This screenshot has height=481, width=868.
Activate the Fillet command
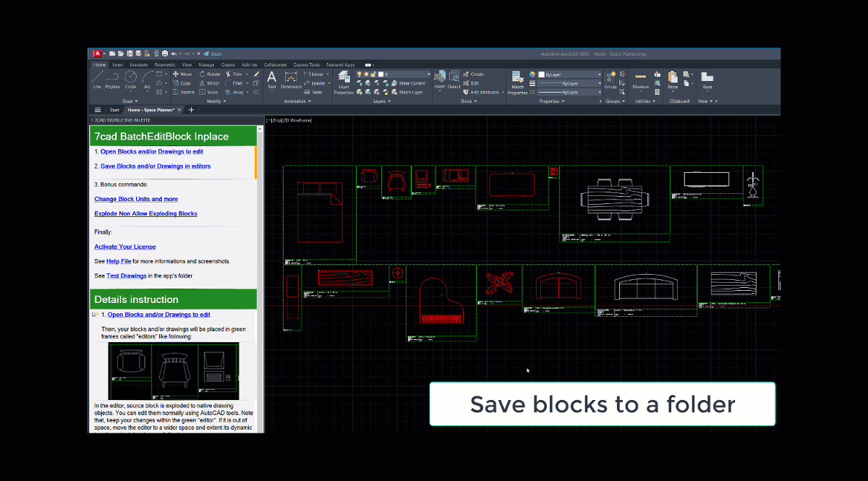234,83
